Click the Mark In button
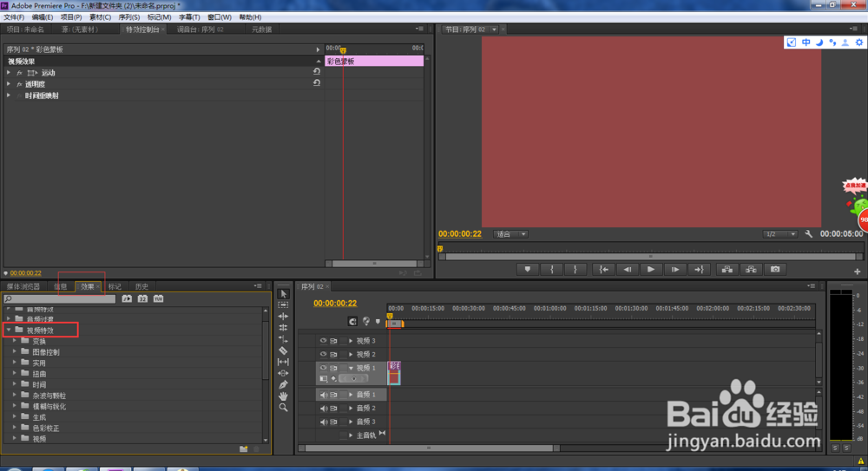Screen dimensions: 868x471 552,270
